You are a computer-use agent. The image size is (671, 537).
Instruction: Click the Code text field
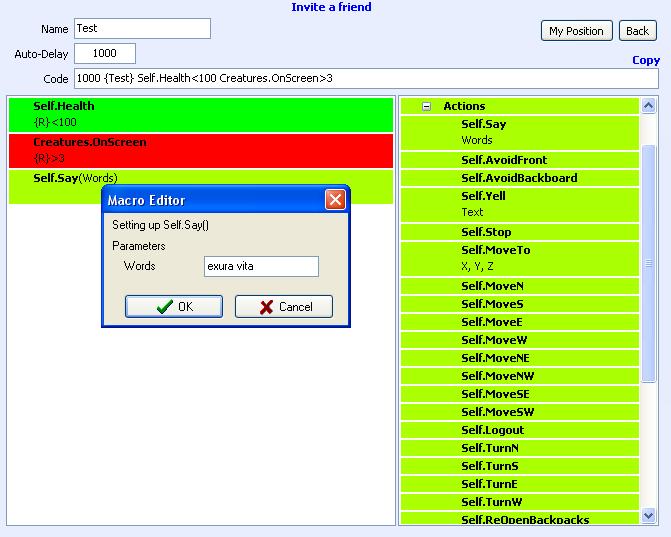tap(365, 79)
